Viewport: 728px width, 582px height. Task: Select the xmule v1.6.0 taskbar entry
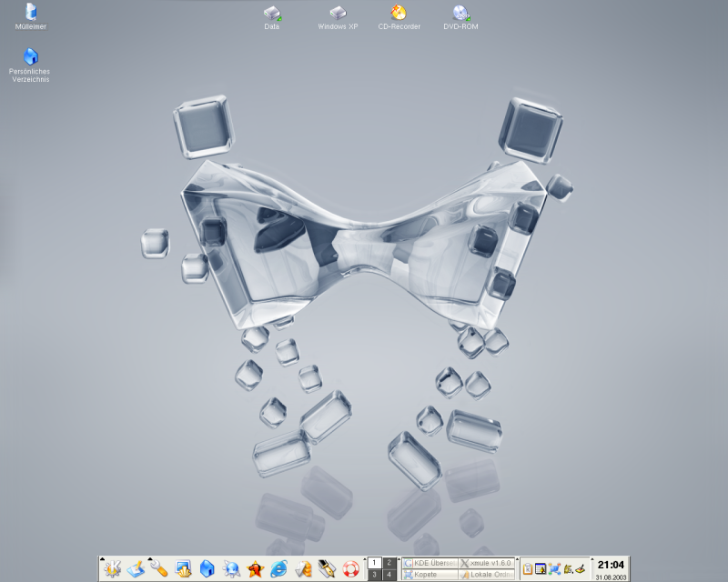coord(486,563)
